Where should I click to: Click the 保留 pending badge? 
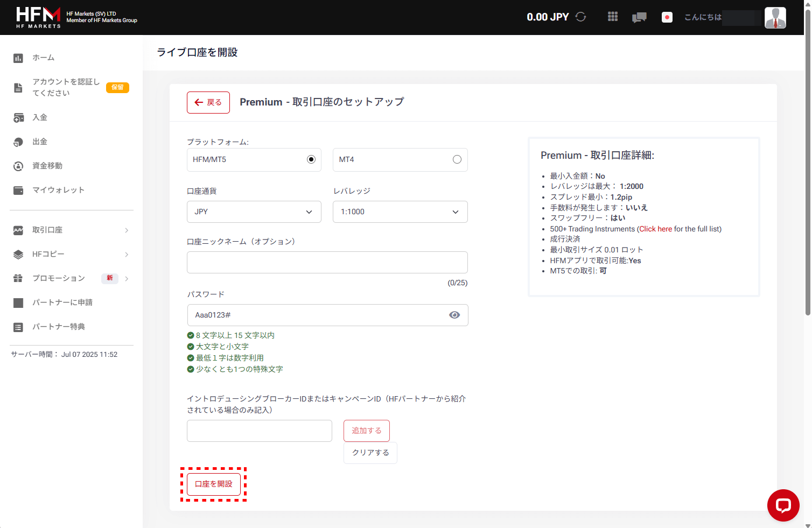pyautogui.click(x=117, y=87)
